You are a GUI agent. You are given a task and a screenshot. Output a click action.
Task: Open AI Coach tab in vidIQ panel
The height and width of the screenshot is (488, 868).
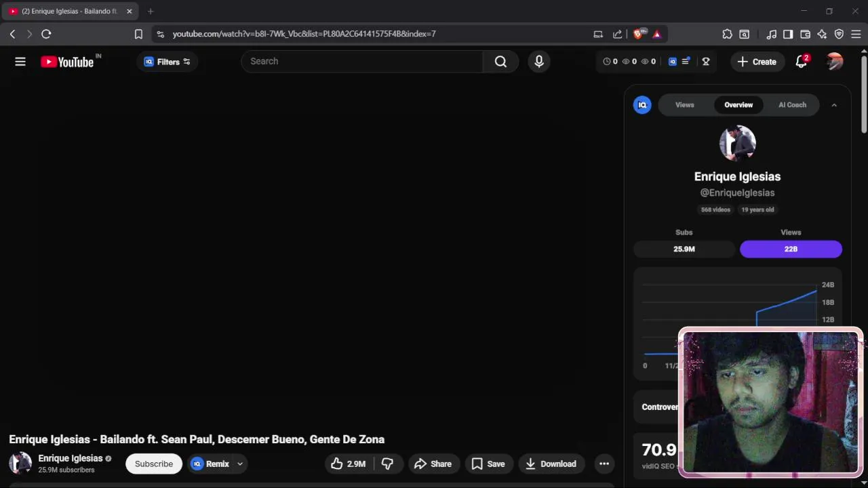click(x=792, y=105)
